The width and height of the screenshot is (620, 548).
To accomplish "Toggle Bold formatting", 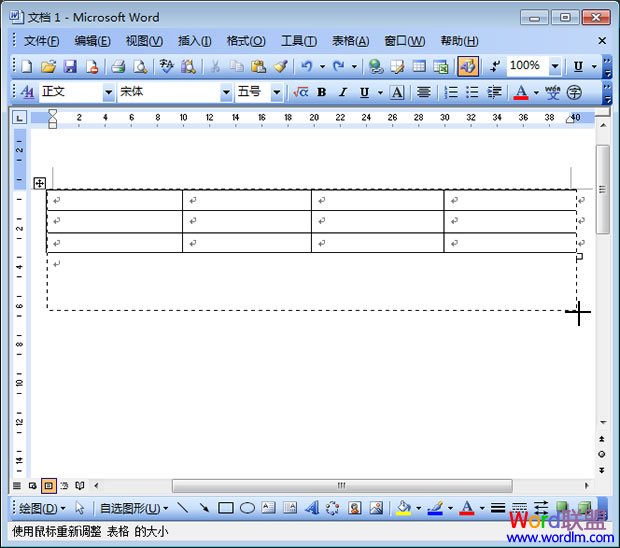I will pos(321,92).
